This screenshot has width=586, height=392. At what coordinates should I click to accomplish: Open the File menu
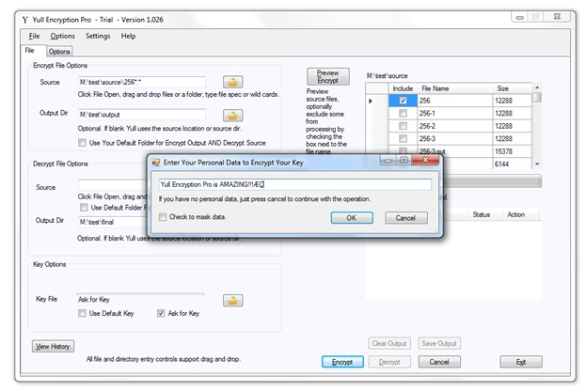(x=34, y=36)
